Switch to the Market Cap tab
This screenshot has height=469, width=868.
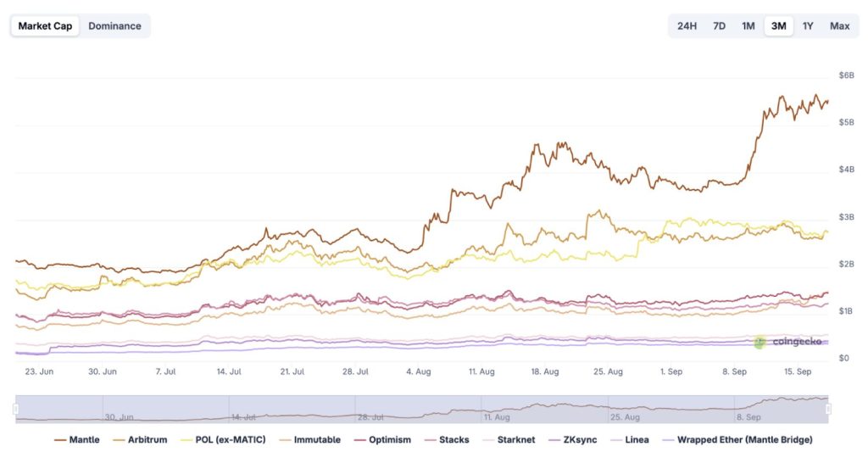click(46, 26)
